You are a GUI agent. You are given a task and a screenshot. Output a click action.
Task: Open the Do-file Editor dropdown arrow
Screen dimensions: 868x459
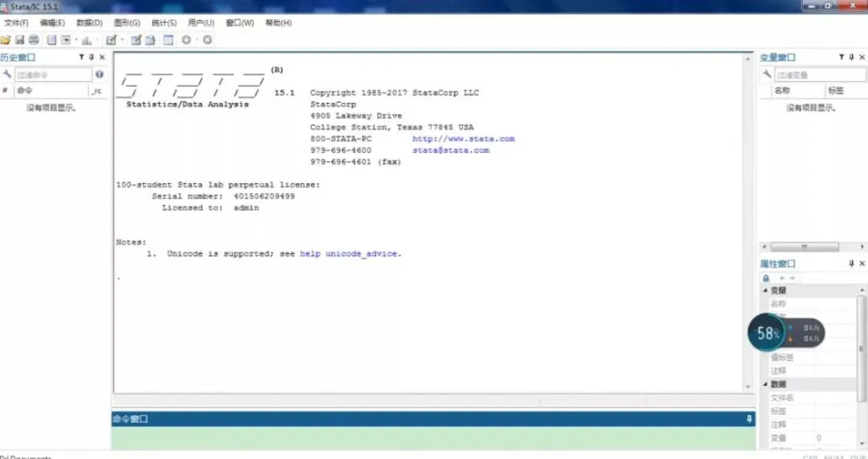122,40
